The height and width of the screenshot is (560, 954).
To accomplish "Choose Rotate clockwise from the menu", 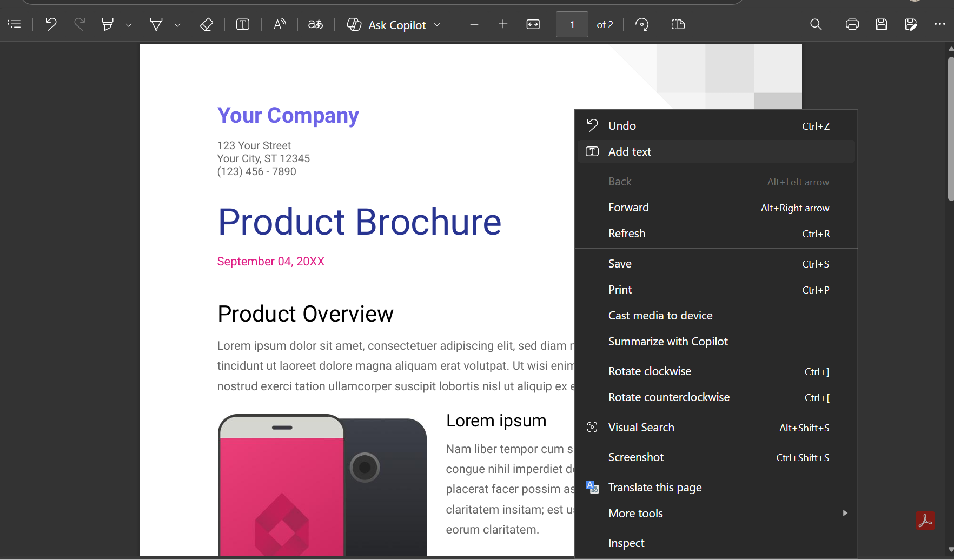I will pos(716,371).
